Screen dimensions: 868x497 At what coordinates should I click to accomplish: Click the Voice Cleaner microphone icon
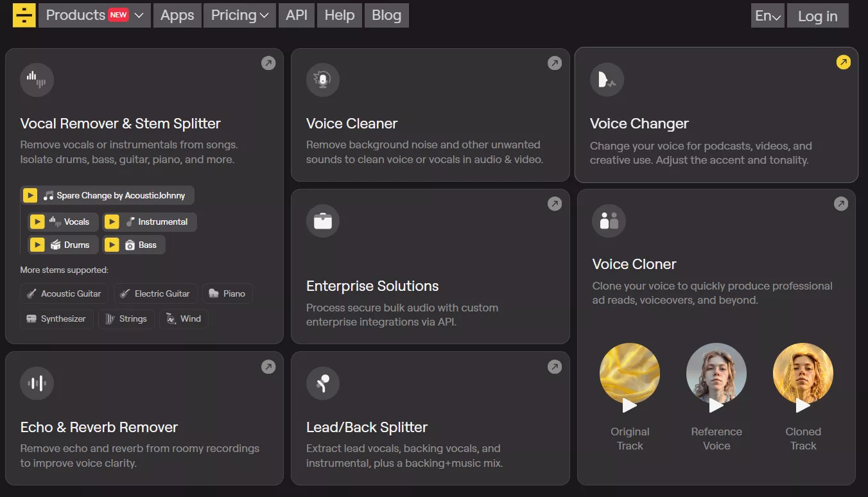coord(323,80)
